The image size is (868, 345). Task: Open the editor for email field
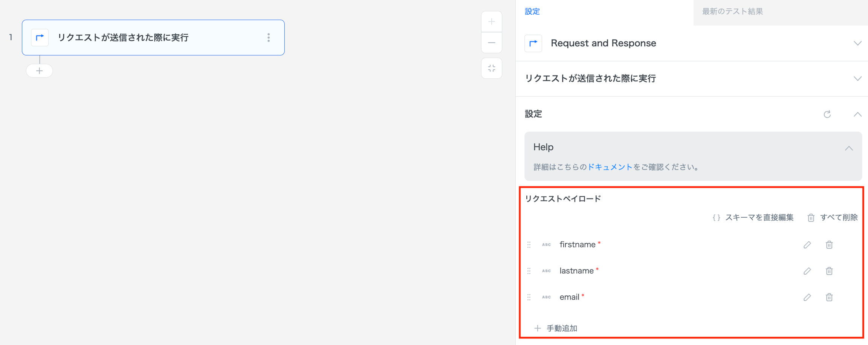807,298
